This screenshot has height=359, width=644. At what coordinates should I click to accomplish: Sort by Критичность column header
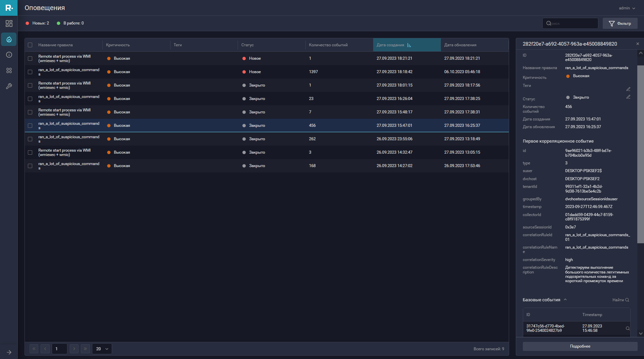click(118, 45)
